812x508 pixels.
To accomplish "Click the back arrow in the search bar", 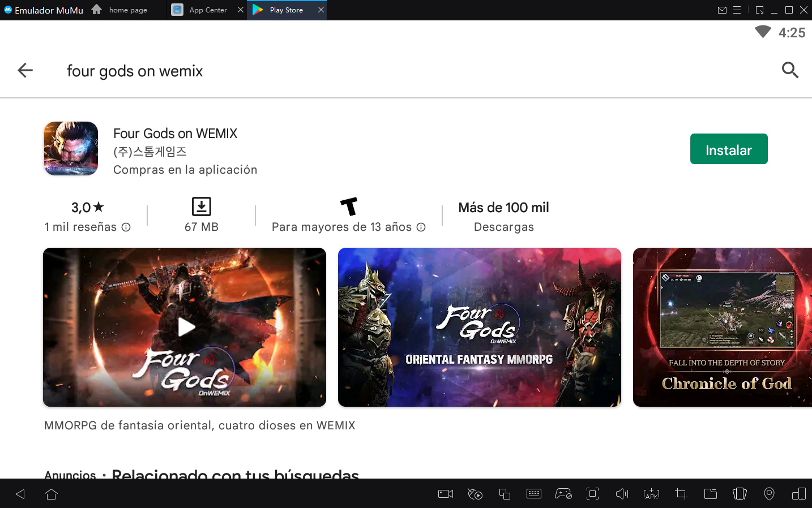I will tap(25, 71).
